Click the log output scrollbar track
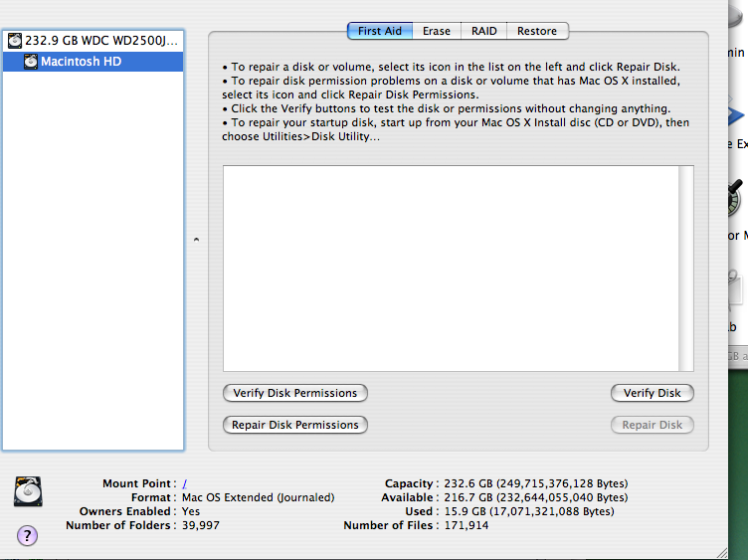The width and height of the screenshot is (748, 560). (x=686, y=269)
